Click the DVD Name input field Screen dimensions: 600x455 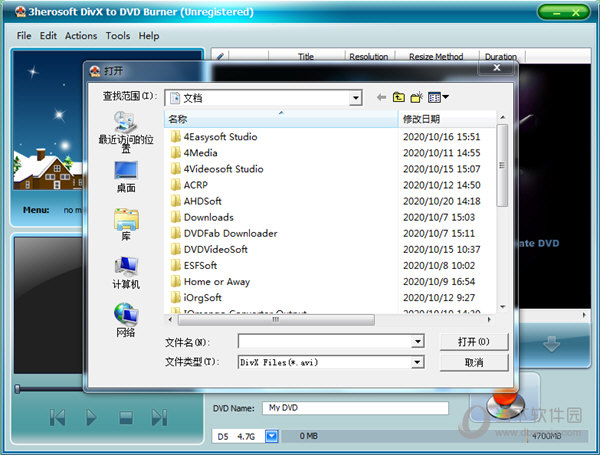[355, 408]
